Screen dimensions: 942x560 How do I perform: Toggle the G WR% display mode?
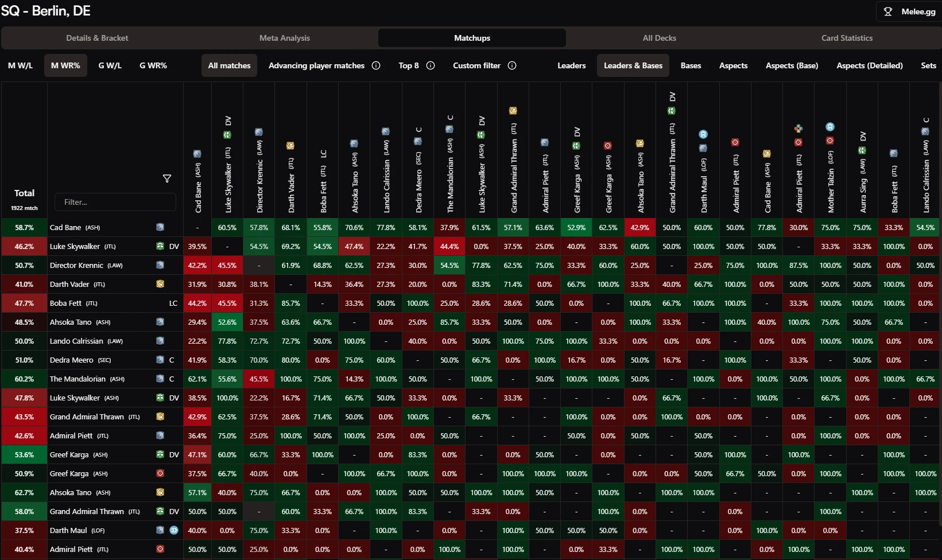point(153,65)
